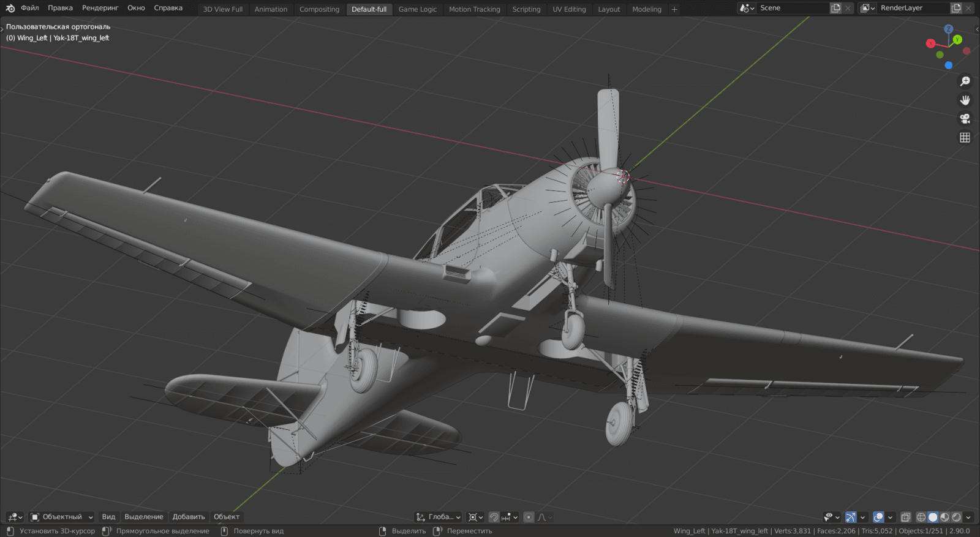Click the pan view hand icon

pyautogui.click(x=965, y=100)
